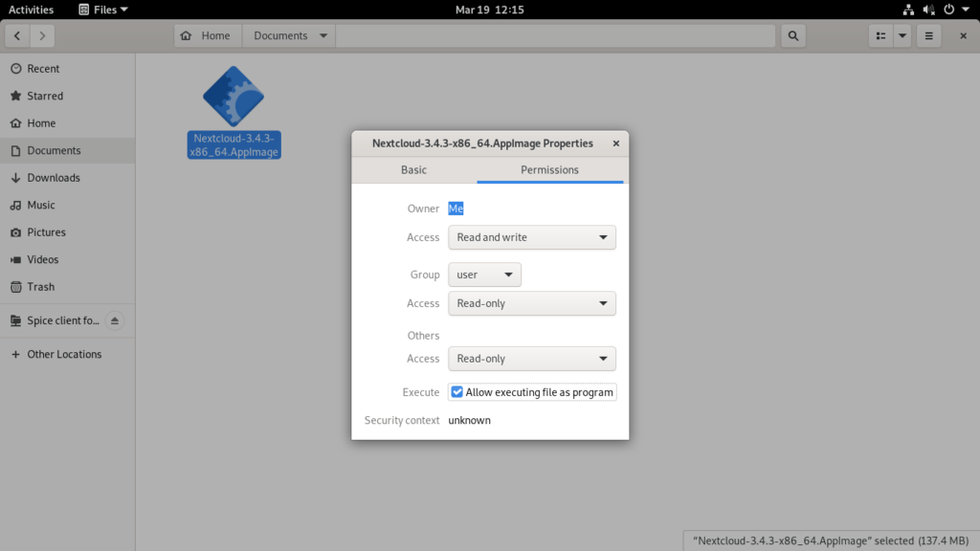The width and height of the screenshot is (980, 551).
Task: Open the Others Access Read-only dropdown
Action: (532, 359)
